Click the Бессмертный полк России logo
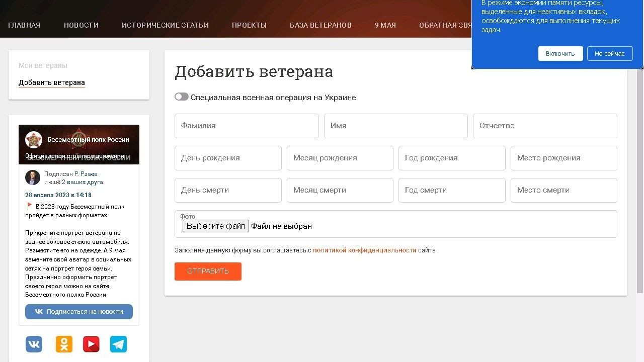 click(x=34, y=140)
